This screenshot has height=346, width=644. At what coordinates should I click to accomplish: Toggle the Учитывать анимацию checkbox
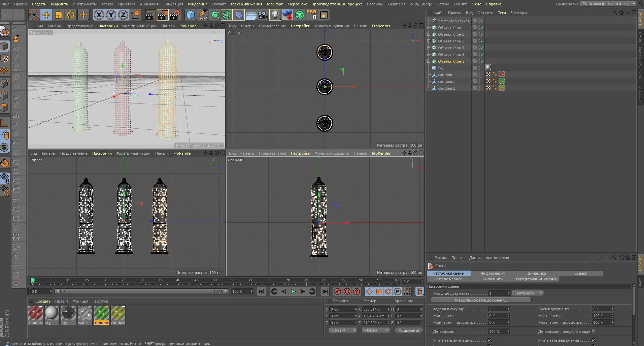pos(489,340)
